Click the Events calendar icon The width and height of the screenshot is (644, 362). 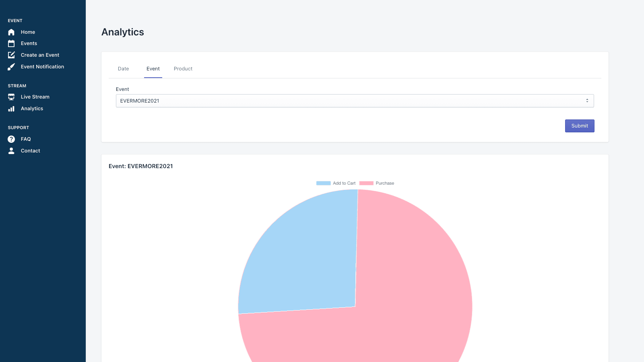(11, 43)
